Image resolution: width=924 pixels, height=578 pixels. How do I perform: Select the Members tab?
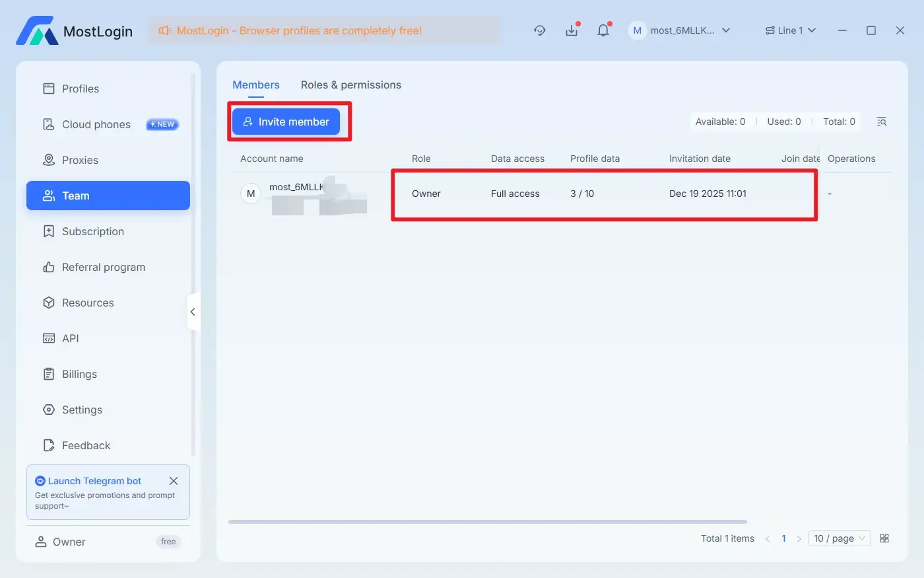pos(255,85)
